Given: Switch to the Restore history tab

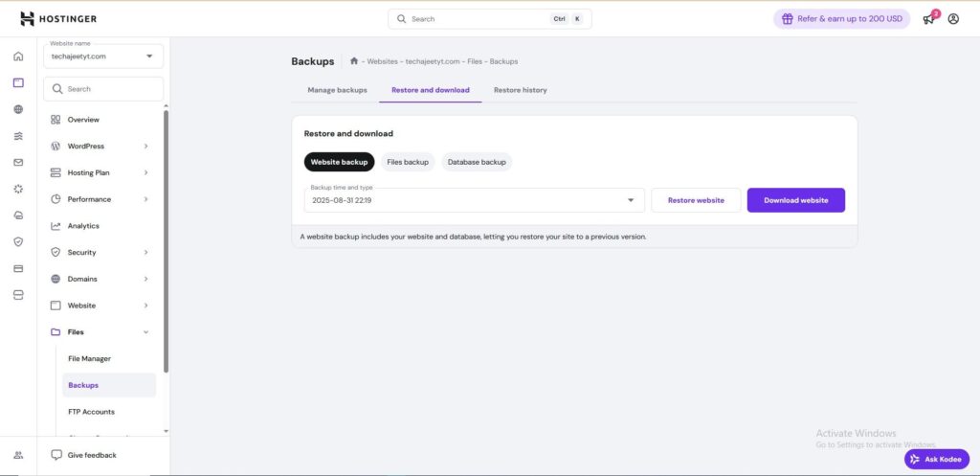Looking at the screenshot, I should (520, 90).
